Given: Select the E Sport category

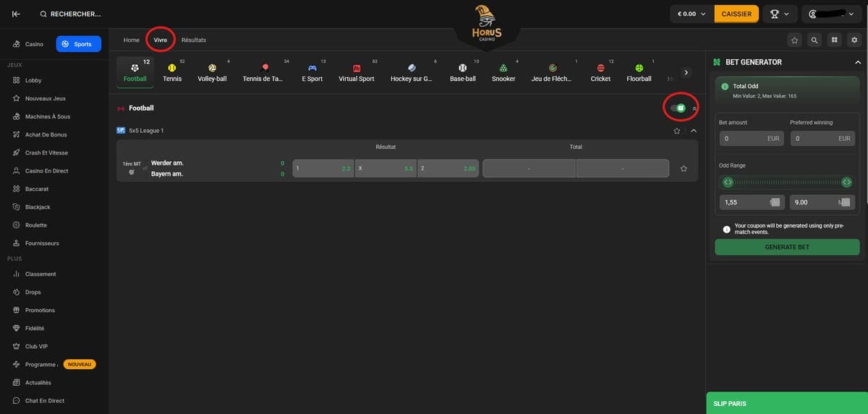Looking at the screenshot, I should (x=312, y=72).
